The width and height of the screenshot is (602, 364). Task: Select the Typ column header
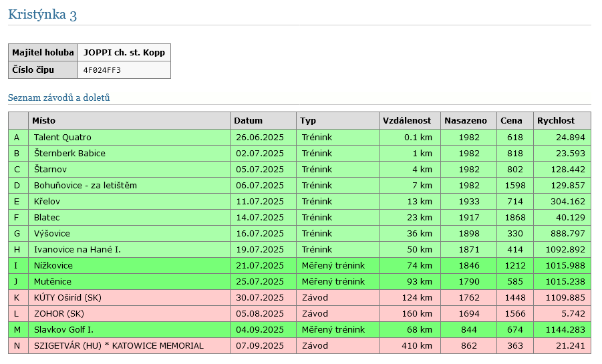point(308,121)
